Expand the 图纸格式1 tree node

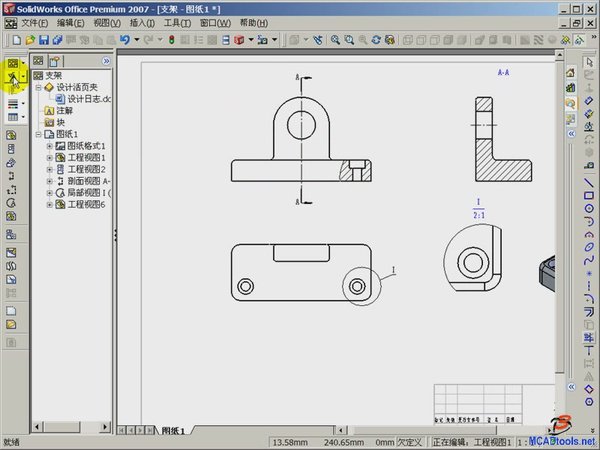pos(49,146)
